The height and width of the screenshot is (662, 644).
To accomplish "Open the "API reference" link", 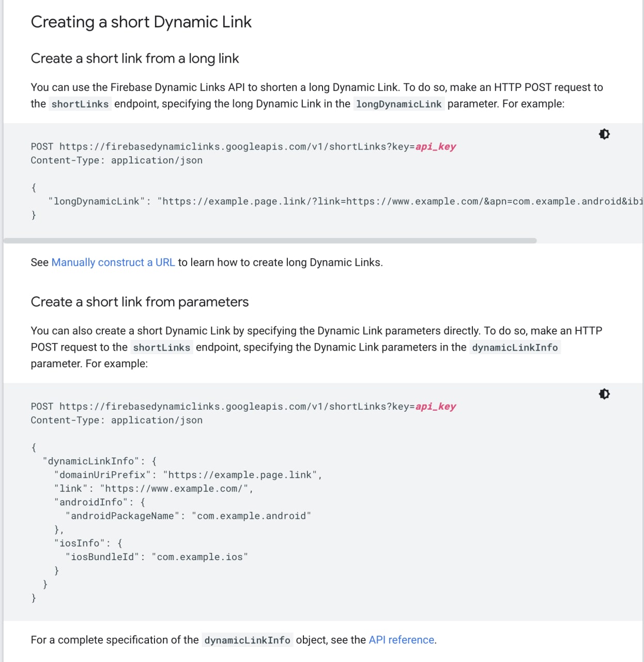I will pos(401,640).
